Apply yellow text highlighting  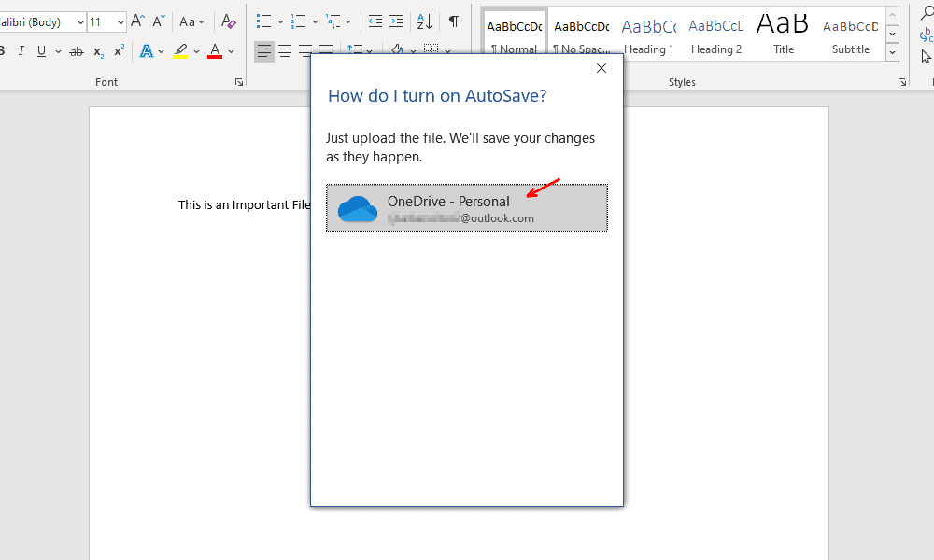pyautogui.click(x=180, y=51)
